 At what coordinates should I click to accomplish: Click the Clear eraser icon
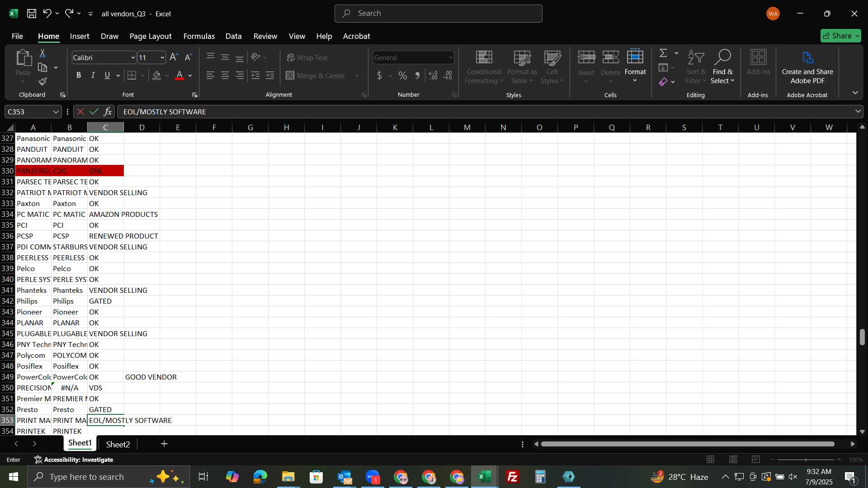point(663,82)
